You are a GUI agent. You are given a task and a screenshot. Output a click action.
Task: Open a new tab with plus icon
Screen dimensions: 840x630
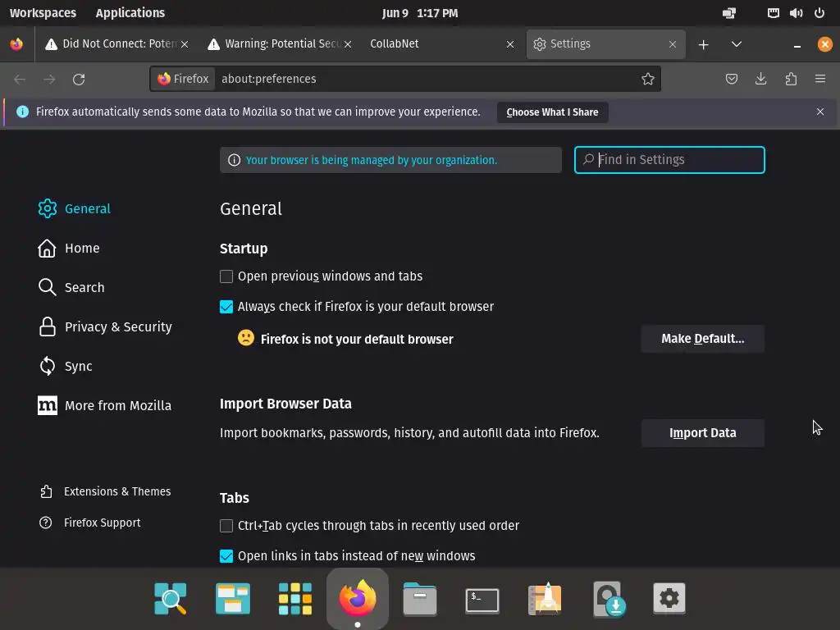[703, 44]
